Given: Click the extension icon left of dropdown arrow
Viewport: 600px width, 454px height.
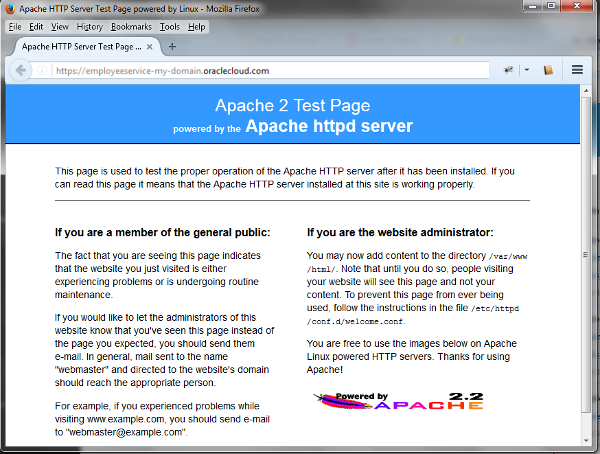Looking at the screenshot, I should [x=509, y=70].
